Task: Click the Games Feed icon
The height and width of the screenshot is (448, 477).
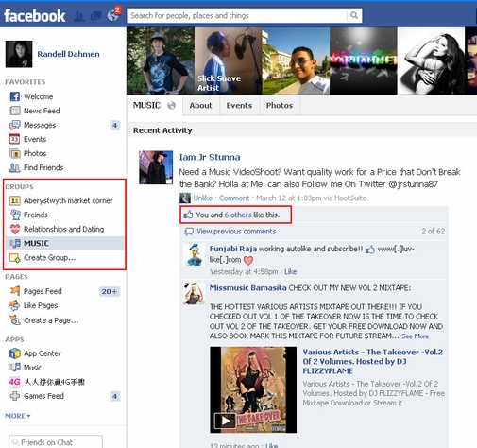Action: click(x=15, y=396)
